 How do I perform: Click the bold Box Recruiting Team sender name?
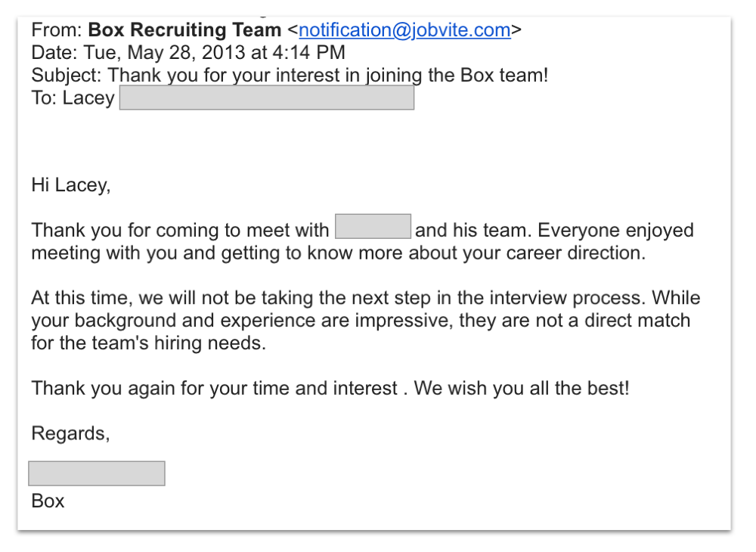[x=184, y=30]
